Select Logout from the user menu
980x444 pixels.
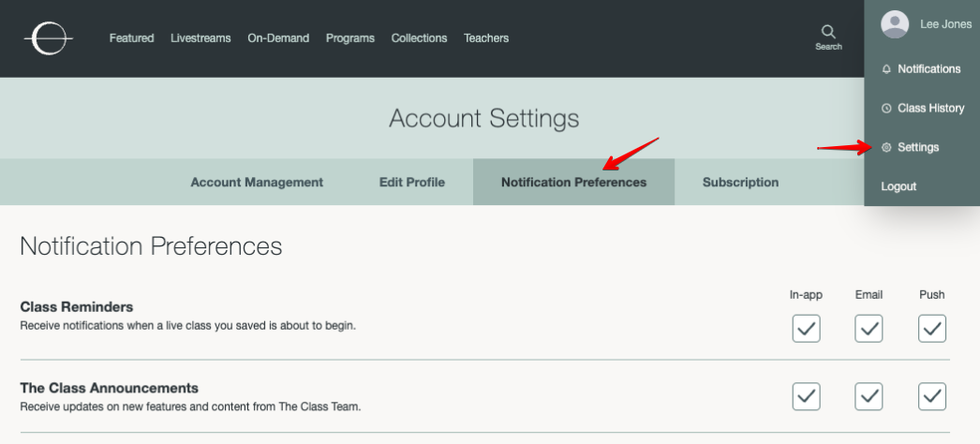pos(898,187)
